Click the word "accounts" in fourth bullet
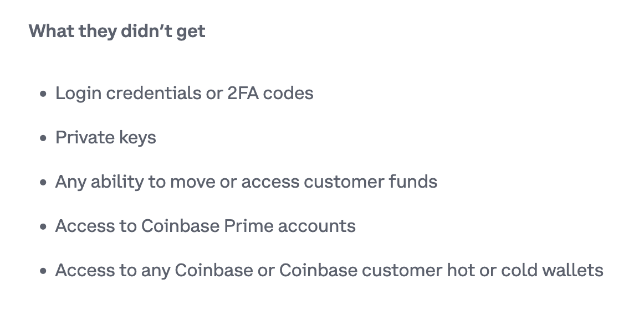Screen dimensions: 644x310 tap(316, 226)
